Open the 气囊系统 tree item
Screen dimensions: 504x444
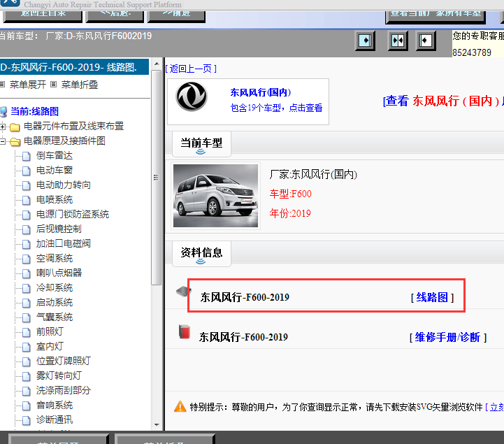[55, 317]
